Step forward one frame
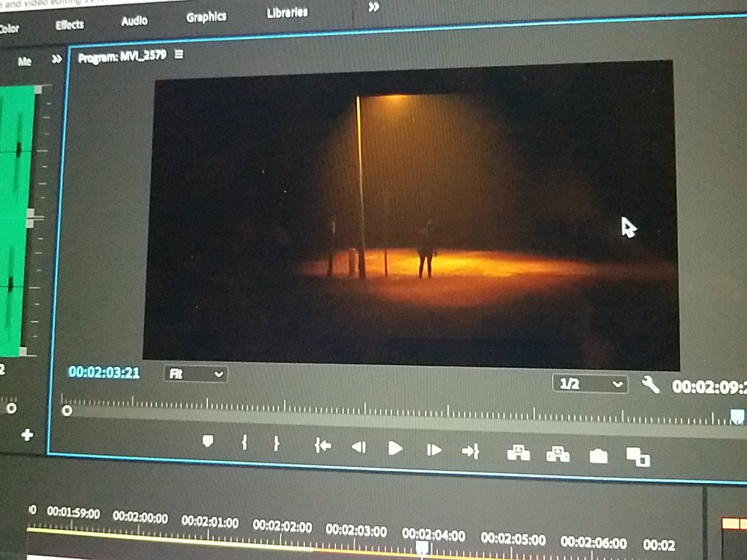 (x=434, y=449)
